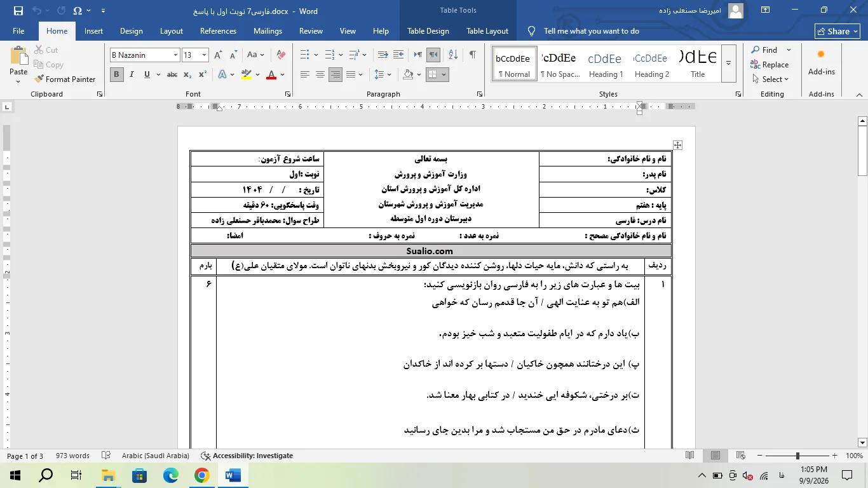Click the zoom slider handle
The image size is (868, 488).
tap(797, 456)
